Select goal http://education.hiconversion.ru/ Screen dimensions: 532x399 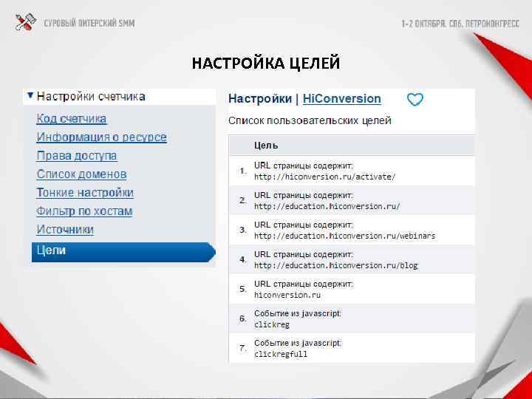[x=352, y=200]
